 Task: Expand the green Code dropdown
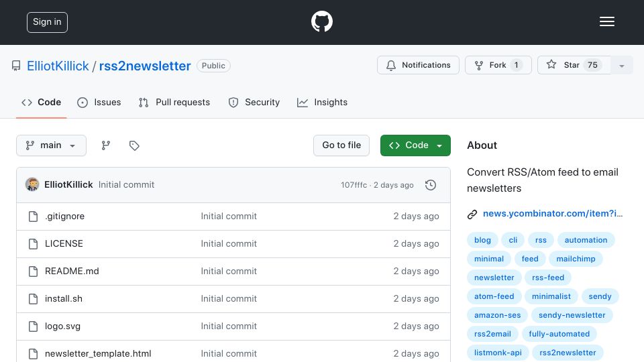(415, 145)
